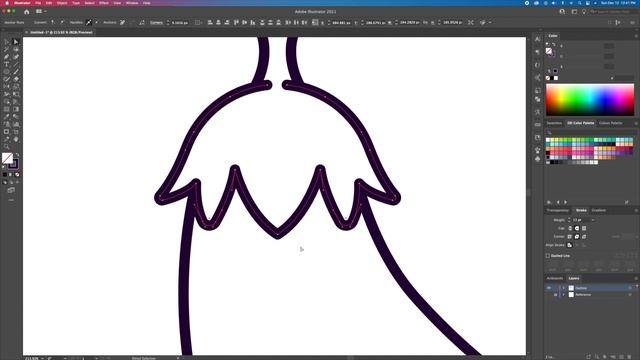Image resolution: width=640 pixels, height=360 pixels.
Task: Click cut path at anchor points icon
Action: (x=142, y=22)
